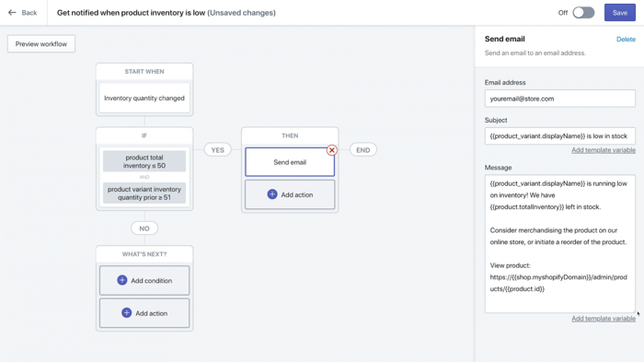Go back using the Back arrow
Viewport: 644px width, 362px height.
[12, 13]
